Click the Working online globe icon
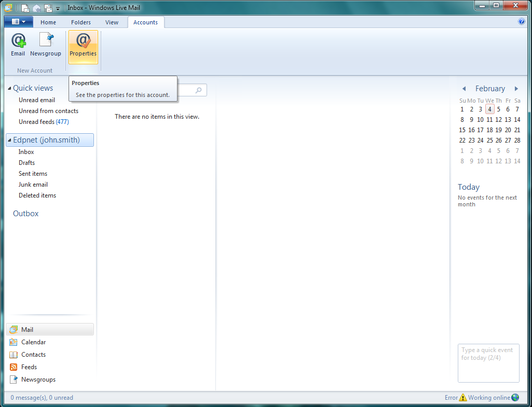This screenshot has width=532, height=407. pos(515,398)
